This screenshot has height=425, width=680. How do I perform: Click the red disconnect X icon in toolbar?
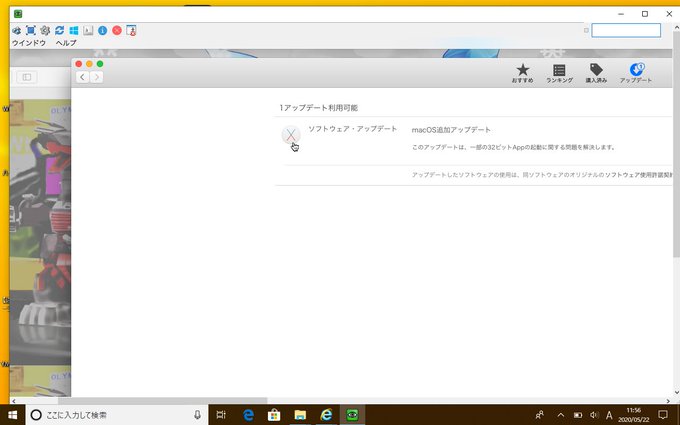[x=117, y=30]
